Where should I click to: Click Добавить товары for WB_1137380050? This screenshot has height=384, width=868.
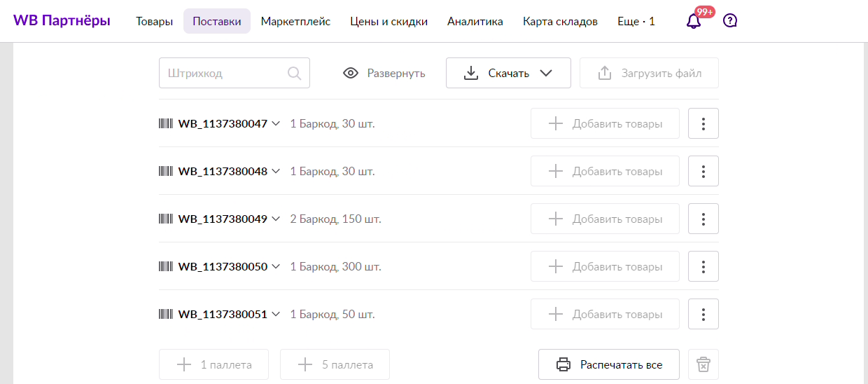click(x=605, y=266)
